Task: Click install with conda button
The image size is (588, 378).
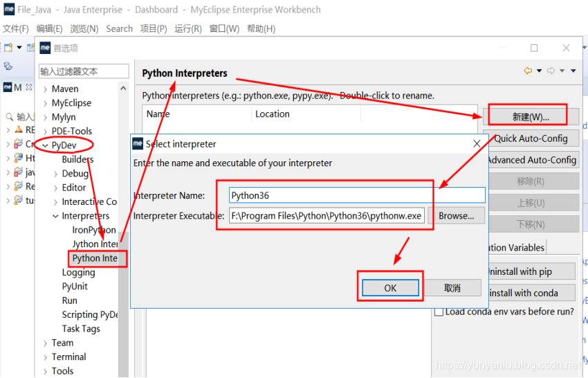Action: click(531, 293)
